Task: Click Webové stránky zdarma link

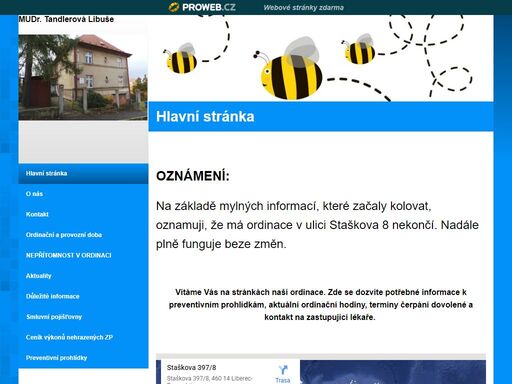Action: [303, 8]
